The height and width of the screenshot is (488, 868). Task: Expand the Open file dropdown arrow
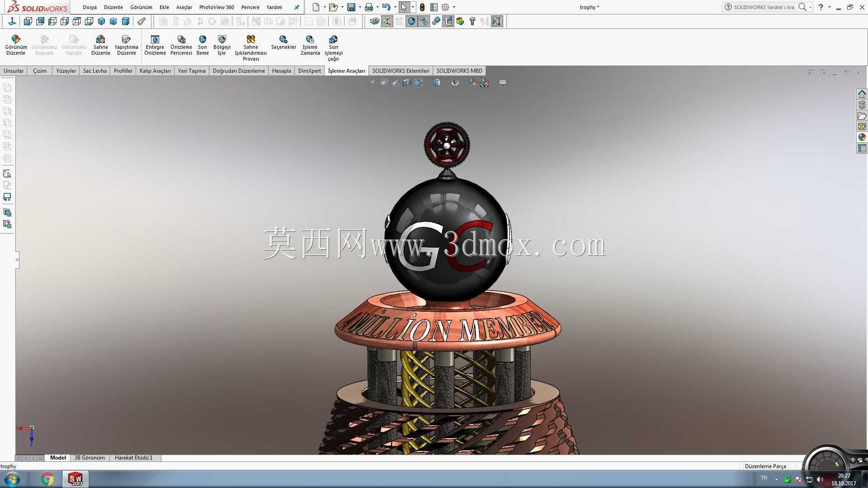tap(342, 7)
